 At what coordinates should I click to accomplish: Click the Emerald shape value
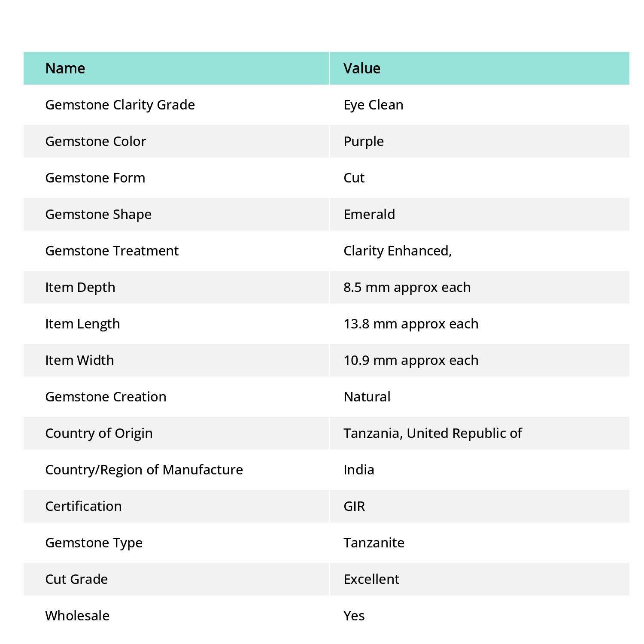click(369, 214)
